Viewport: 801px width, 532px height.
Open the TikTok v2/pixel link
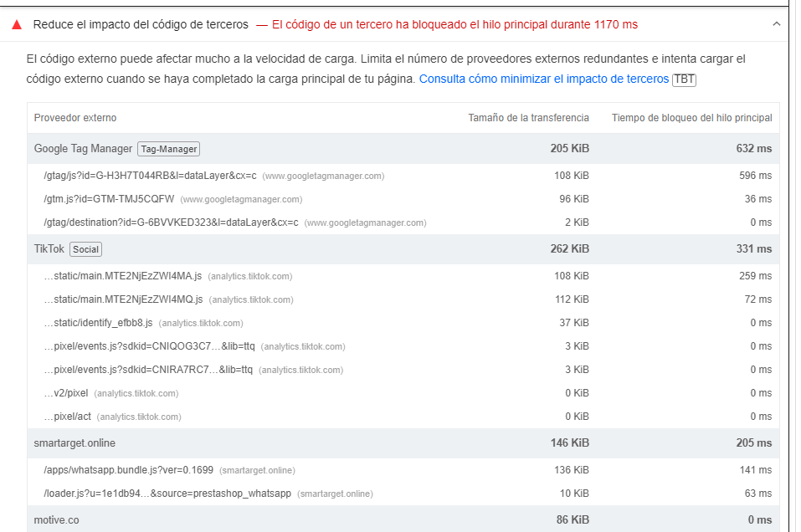(x=65, y=393)
